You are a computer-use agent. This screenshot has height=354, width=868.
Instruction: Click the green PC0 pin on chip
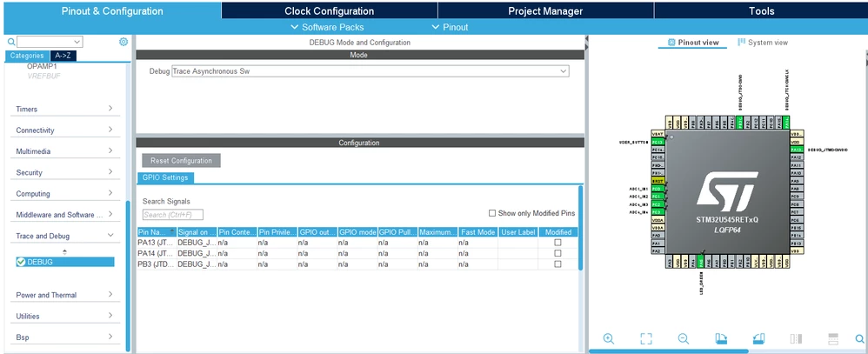pyautogui.click(x=658, y=189)
